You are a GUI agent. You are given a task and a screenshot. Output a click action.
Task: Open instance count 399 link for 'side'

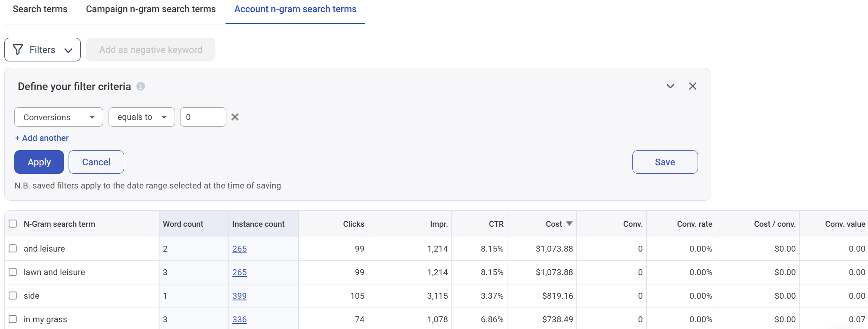(239, 296)
